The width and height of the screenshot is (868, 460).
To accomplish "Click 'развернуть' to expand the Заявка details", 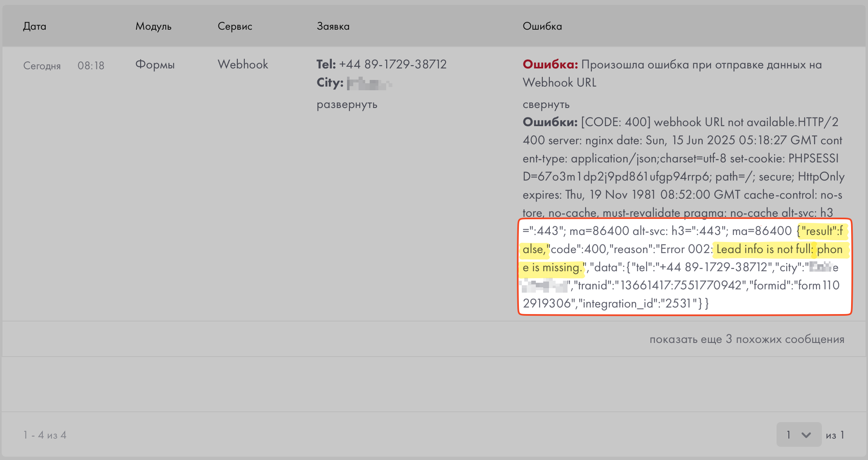I will (347, 105).
